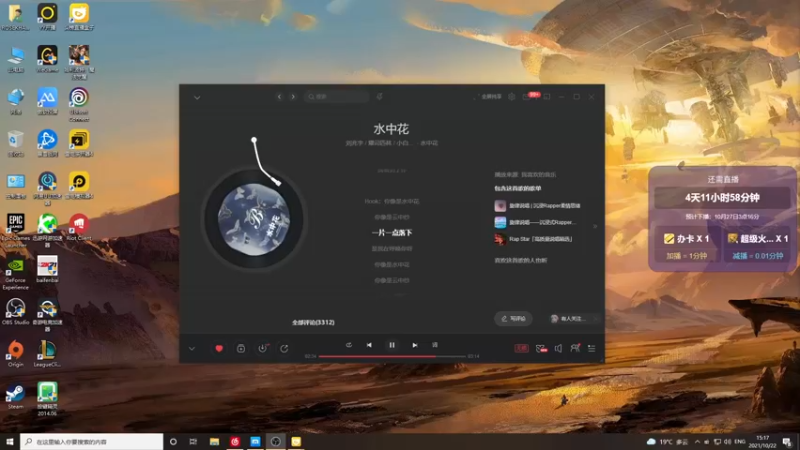Open the music player settings gear
The width and height of the screenshot is (800, 450).
pos(511,96)
